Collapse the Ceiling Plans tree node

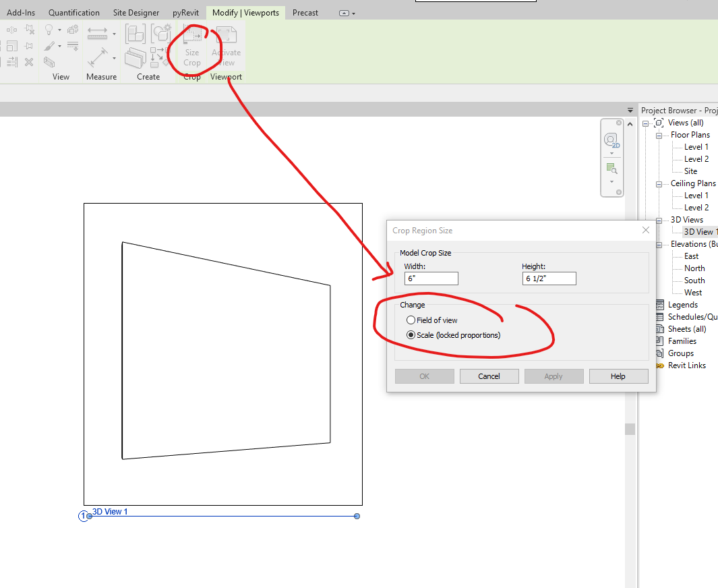tap(659, 184)
